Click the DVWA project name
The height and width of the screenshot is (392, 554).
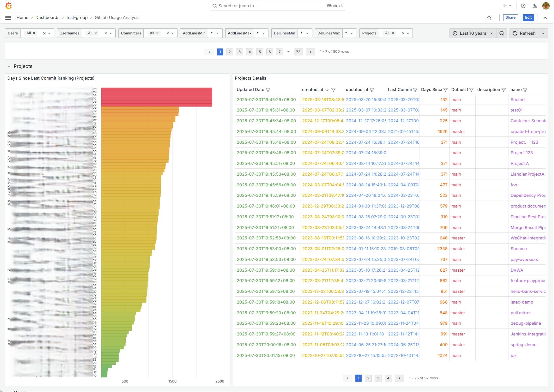(x=517, y=270)
